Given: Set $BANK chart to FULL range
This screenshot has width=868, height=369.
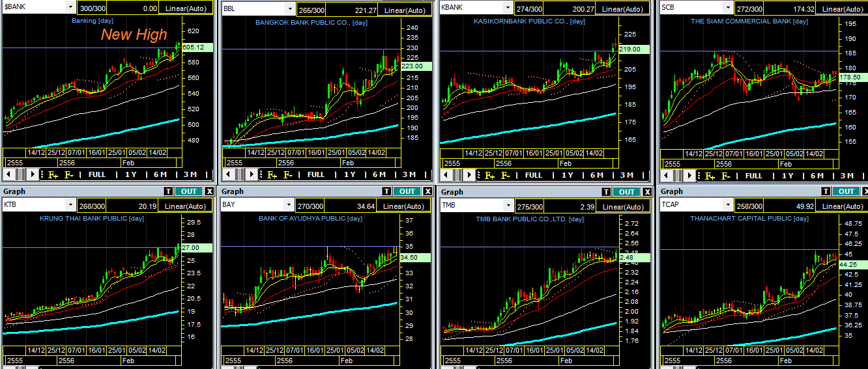Looking at the screenshot, I should point(97,174).
